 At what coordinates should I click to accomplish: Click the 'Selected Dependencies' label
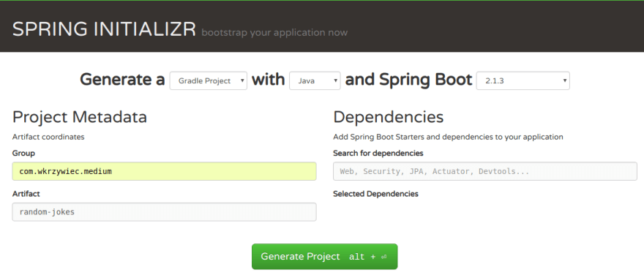pyautogui.click(x=375, y=194)
